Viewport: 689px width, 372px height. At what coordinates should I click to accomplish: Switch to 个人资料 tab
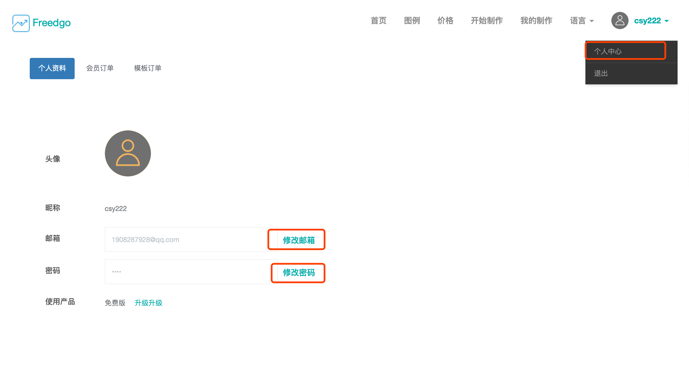[x=52, y=69]
